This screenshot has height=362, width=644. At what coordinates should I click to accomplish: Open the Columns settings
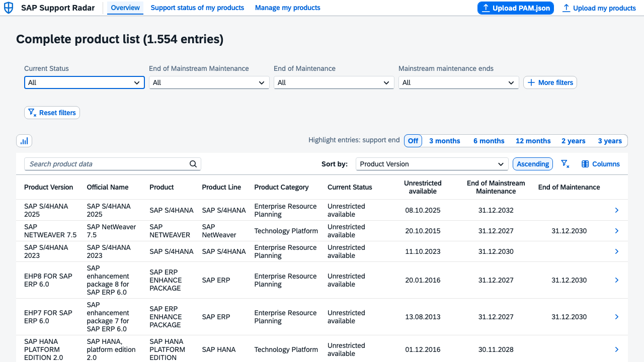point(601,164)
